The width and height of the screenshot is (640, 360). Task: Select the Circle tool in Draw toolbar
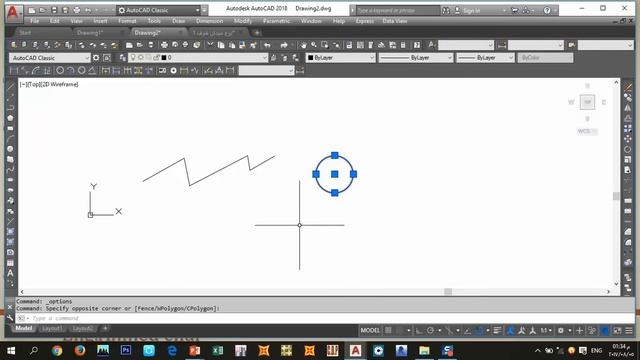pyautogui.click(x=10, y=149)
